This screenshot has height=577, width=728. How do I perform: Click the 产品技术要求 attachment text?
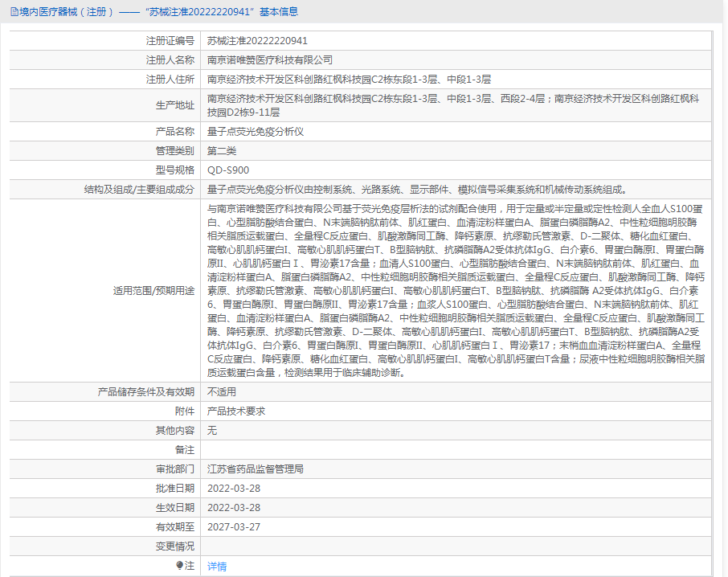click(x=236, y=411)
